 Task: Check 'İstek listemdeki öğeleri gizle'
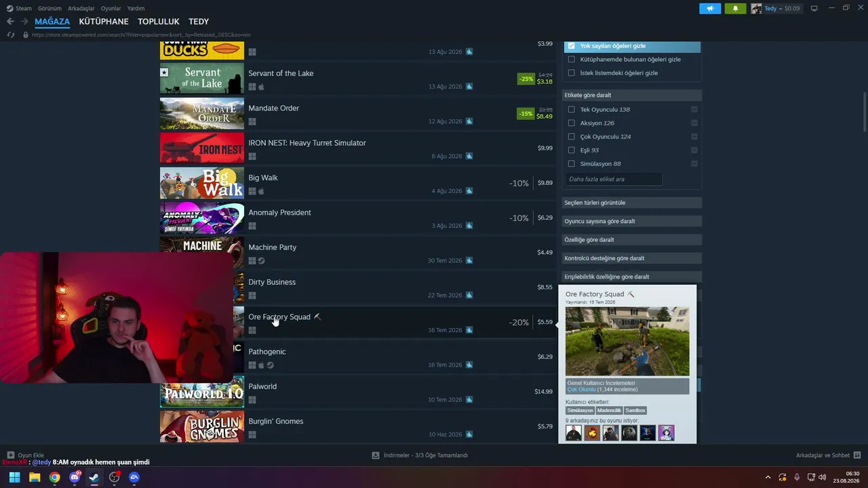pyautogui.click(x=571, y=73)
